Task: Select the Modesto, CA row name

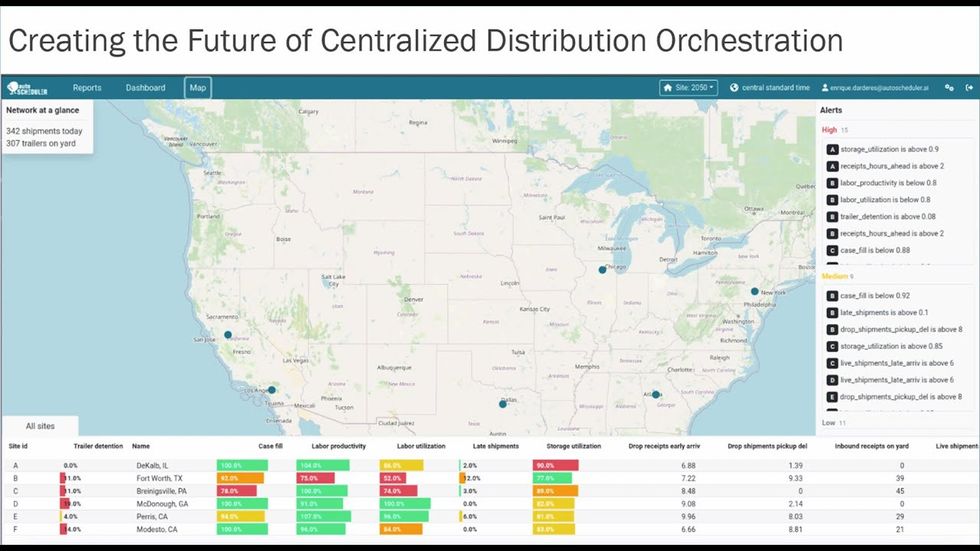Action: click(x=157, y=529)
